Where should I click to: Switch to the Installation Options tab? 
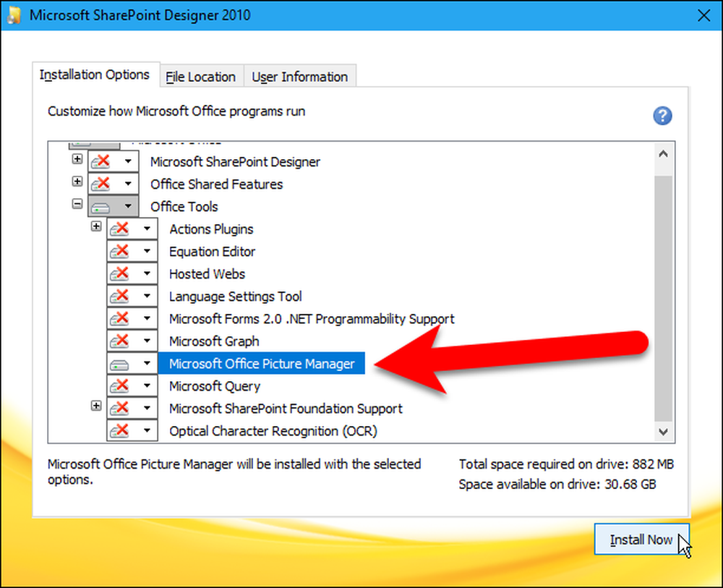pos(95,74)
